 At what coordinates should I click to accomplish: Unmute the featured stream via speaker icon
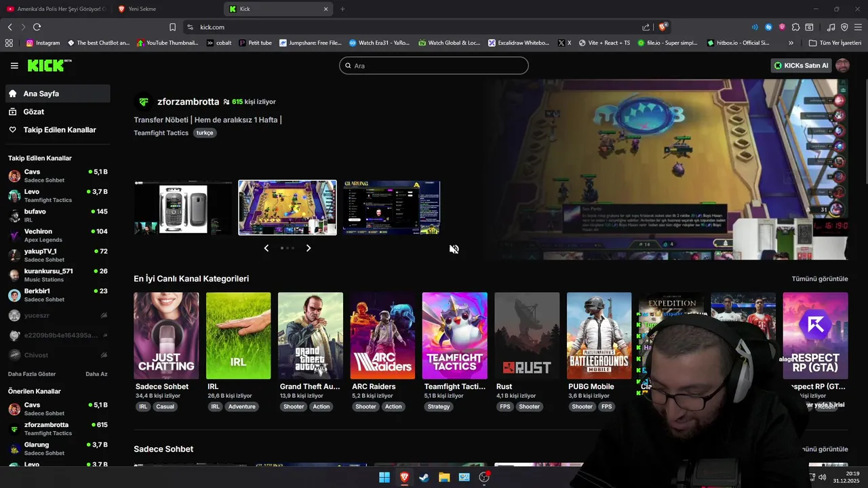tap(454, 249)
